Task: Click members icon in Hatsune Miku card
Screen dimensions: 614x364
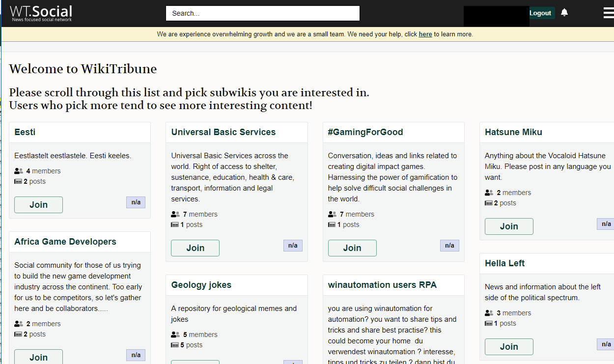Action: (x=489, y=193)
